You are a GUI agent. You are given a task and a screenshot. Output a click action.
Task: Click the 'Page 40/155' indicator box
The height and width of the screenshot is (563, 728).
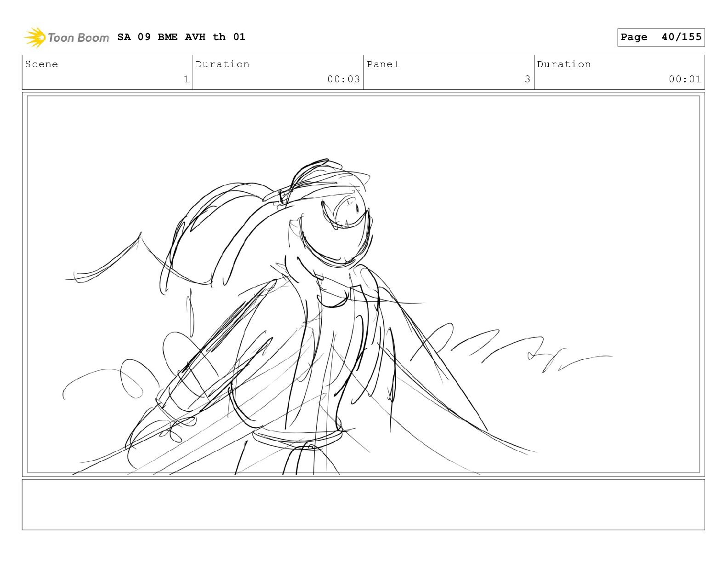point(661,37)
